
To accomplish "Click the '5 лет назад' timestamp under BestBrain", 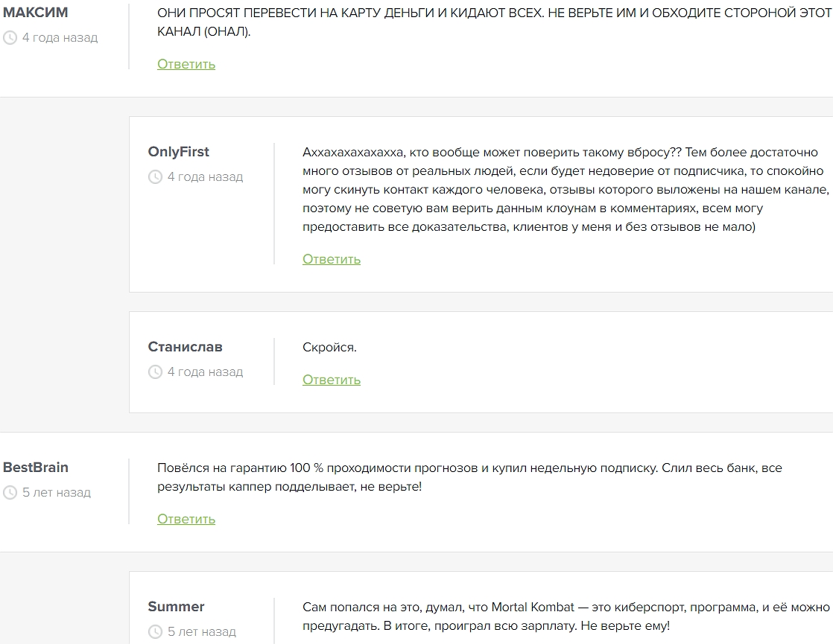I will pos(57,493).
